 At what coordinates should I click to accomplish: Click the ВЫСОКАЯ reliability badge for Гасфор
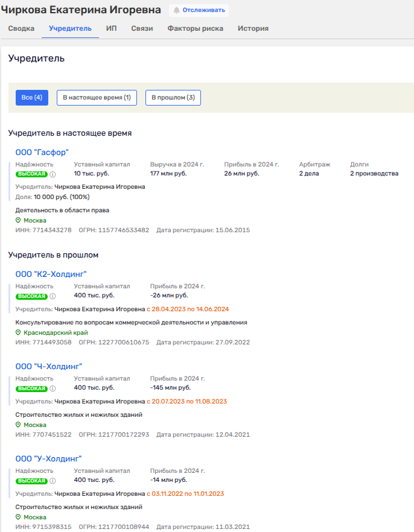click(x=31, y=174)
